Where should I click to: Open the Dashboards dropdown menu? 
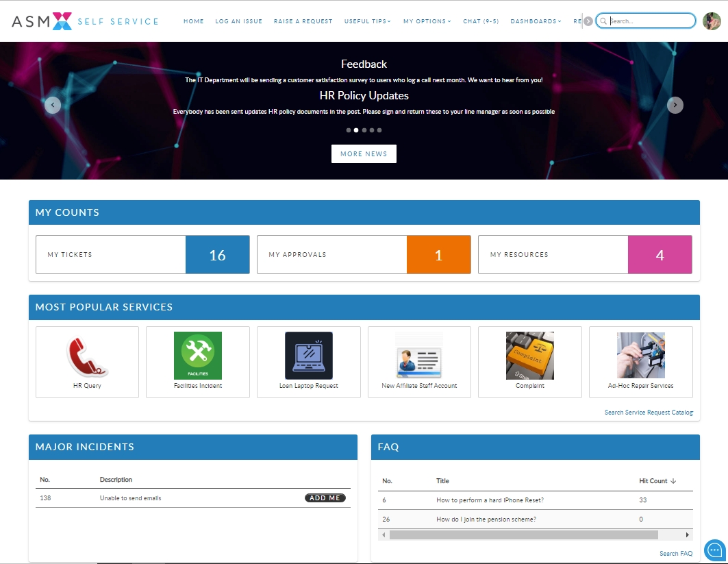[536, 21]
